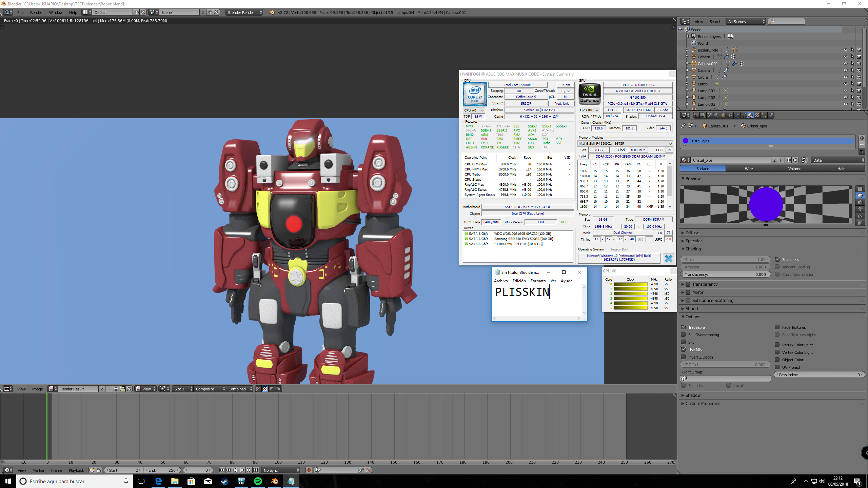Adjust the Translucency slider
This screenshot has height=488, width=868.
point(725,274)
